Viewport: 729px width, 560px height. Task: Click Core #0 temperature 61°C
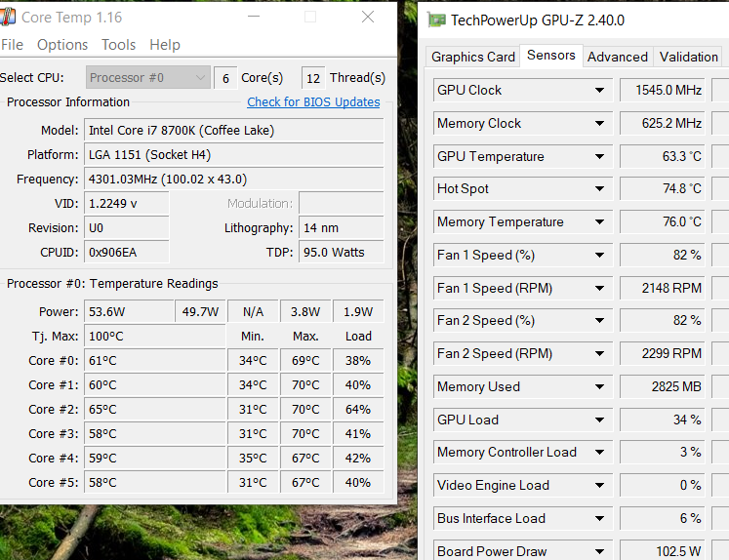pos(155,361)
